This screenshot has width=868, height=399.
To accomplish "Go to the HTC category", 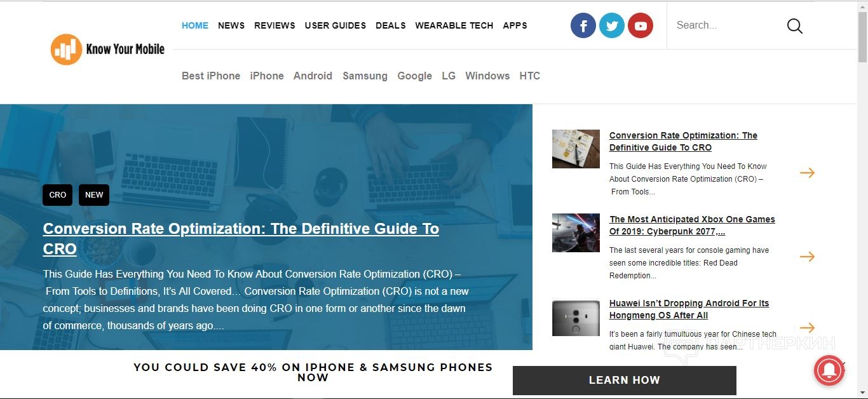I will (529, 76).
